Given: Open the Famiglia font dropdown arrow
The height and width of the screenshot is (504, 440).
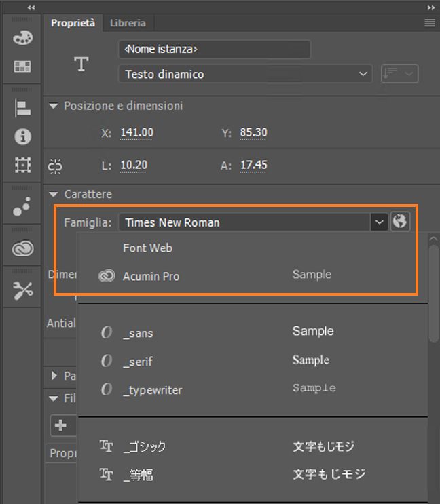Looking at the screenshot, I should [x=379, y=222].
